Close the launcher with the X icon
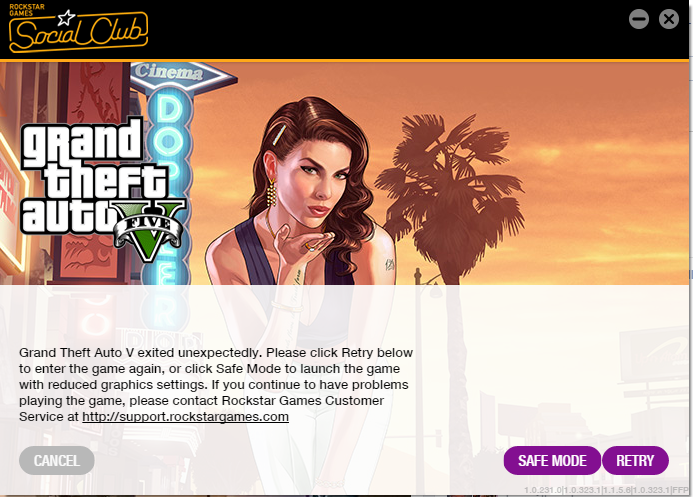 tap(669, 19)
